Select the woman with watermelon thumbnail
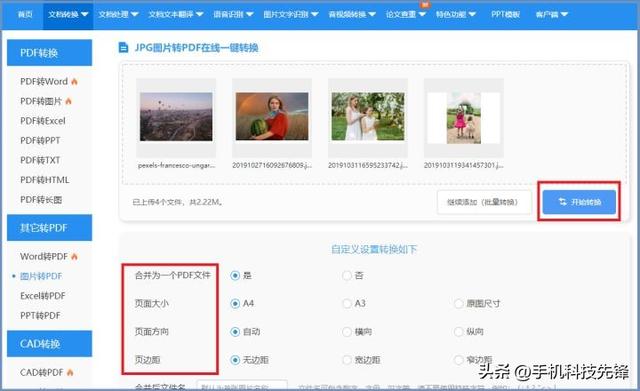Viewport: 640px width, 391px height. click(x=272, y=116)
